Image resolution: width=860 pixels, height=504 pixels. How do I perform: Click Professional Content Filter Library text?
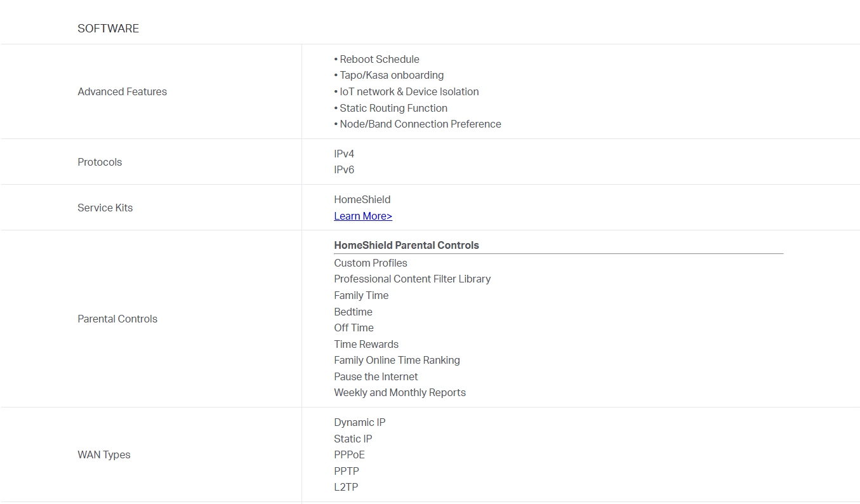(x=412, y=279)
